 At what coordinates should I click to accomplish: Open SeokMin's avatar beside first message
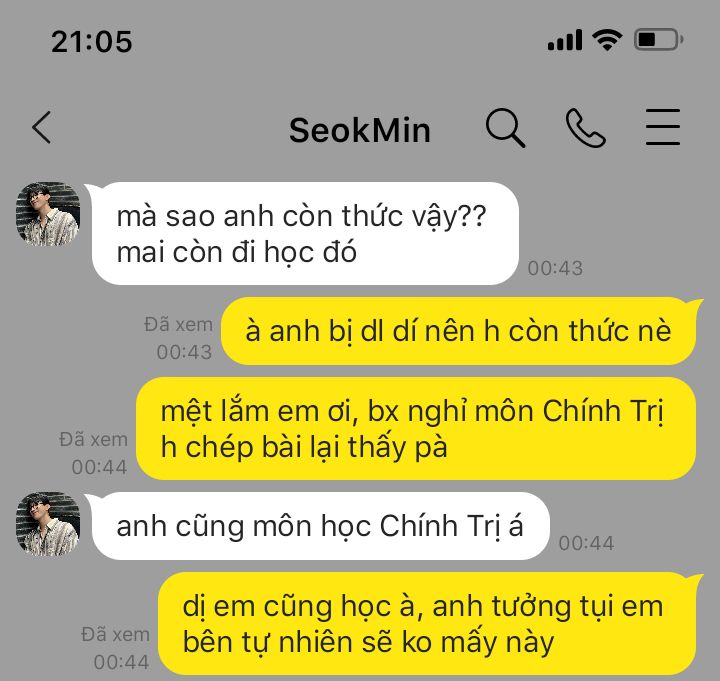(x=48, y=214)
